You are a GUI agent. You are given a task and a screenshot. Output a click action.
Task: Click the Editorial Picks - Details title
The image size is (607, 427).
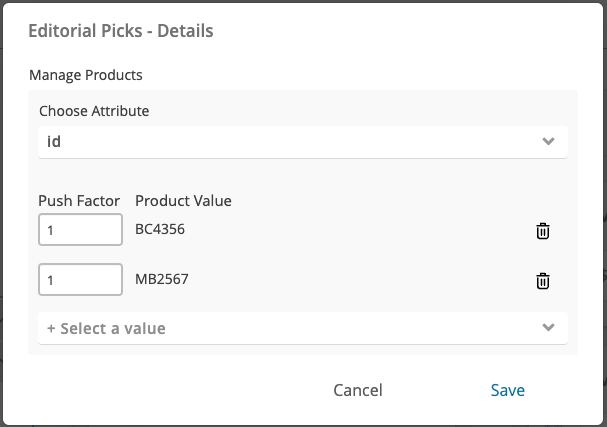[121, 31]
